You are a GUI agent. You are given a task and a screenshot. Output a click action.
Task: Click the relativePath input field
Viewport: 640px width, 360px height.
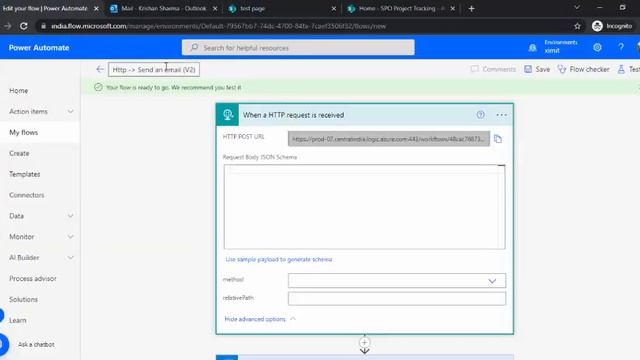point(397,298)
